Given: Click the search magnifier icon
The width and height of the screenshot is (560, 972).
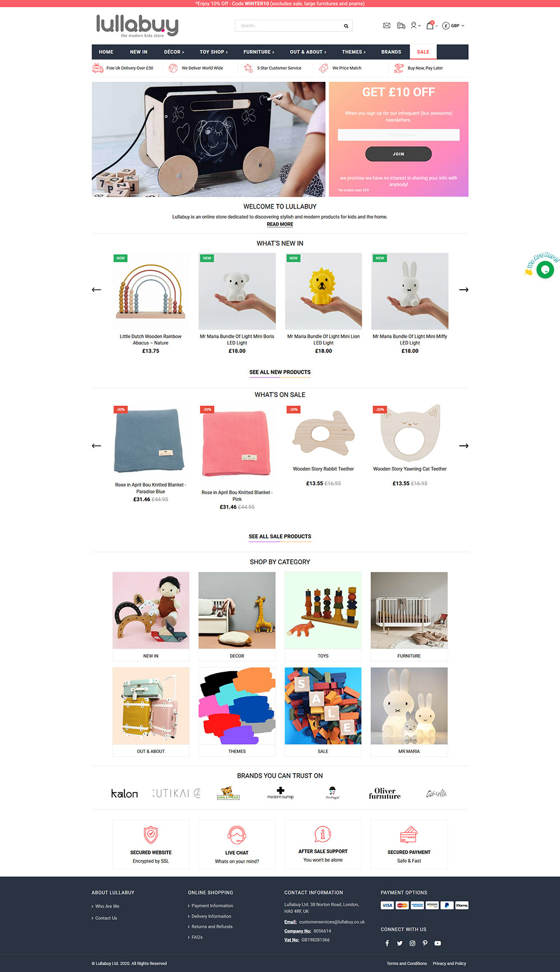Looking at the screenshot, I should (x=346, y=26).
